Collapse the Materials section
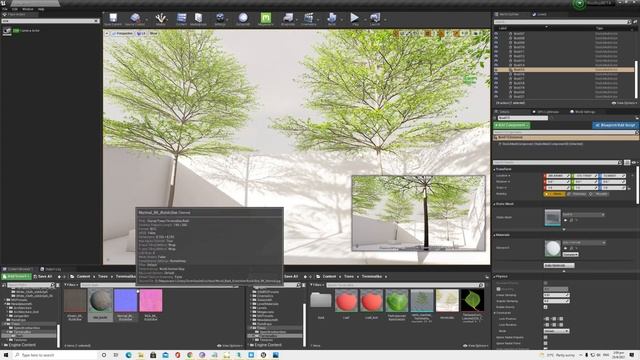Viewport: 640px width, 360px height. 495,235
